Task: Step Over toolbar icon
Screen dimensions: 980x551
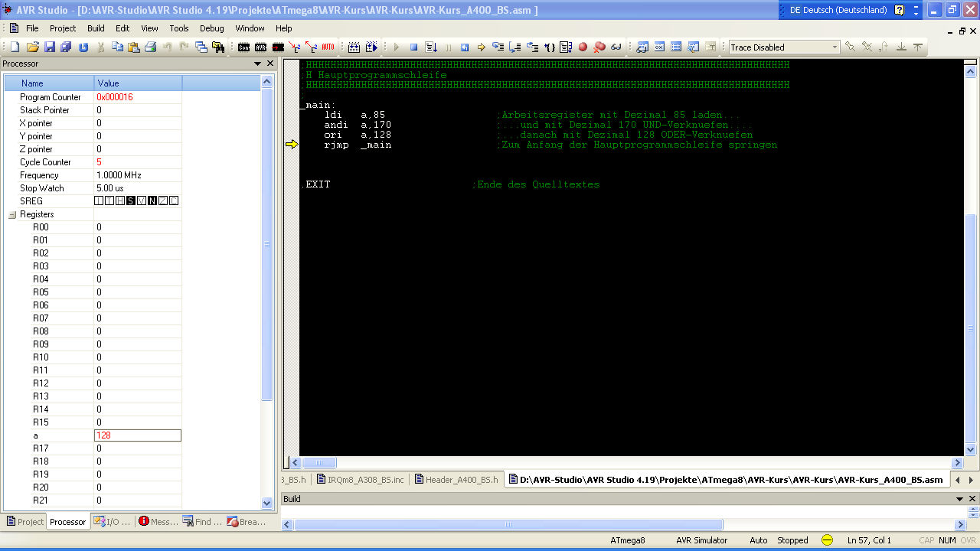Action: click(x=514, y=47)
